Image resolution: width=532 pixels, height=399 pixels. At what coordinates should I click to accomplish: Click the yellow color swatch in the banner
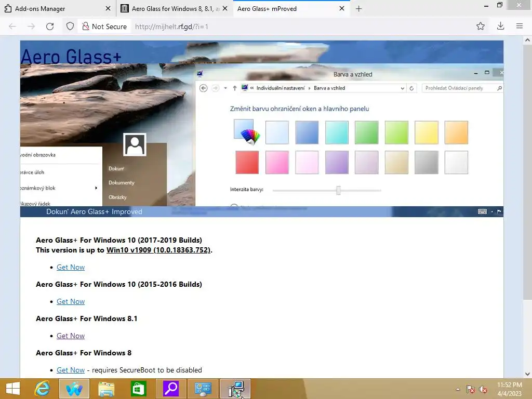click(x=426, y=132)
